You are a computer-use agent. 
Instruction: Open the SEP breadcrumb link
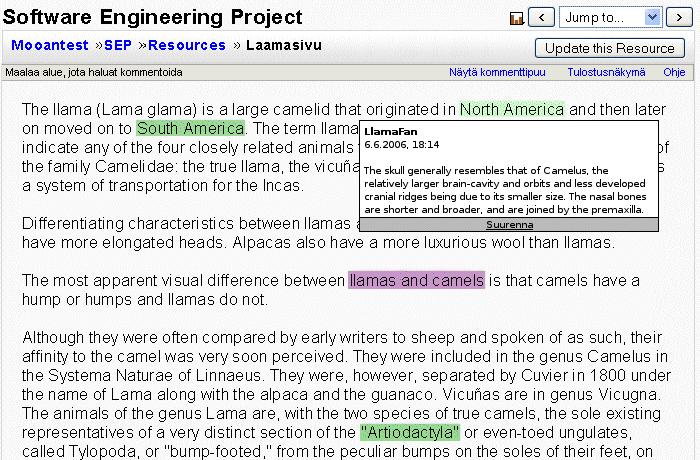pyautogui.click(x=118, y=45)
